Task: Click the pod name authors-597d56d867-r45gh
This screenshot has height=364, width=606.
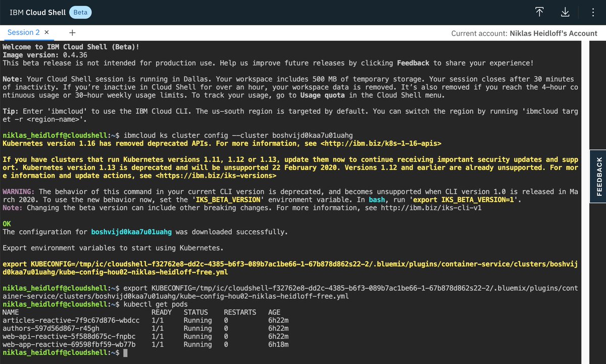Action: pyautogui.click(x=51, y=329)
